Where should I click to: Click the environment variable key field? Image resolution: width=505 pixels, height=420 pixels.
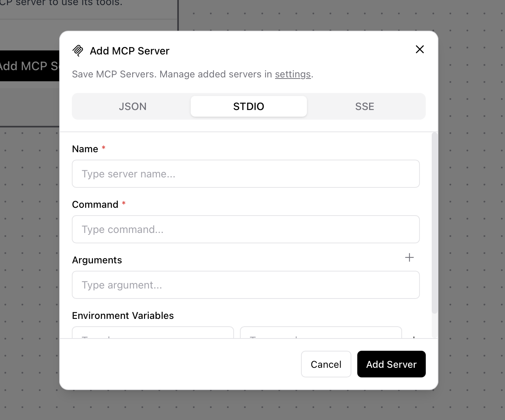click(153, 335)
